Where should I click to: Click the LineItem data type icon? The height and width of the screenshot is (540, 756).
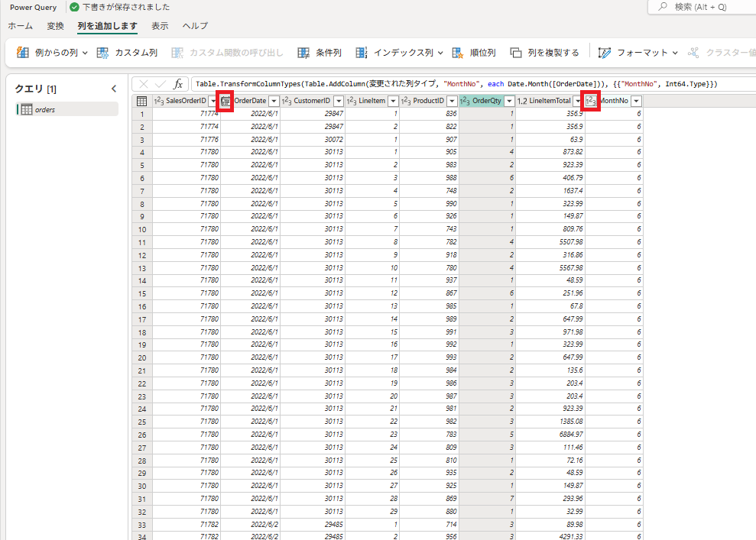point(352,101)
